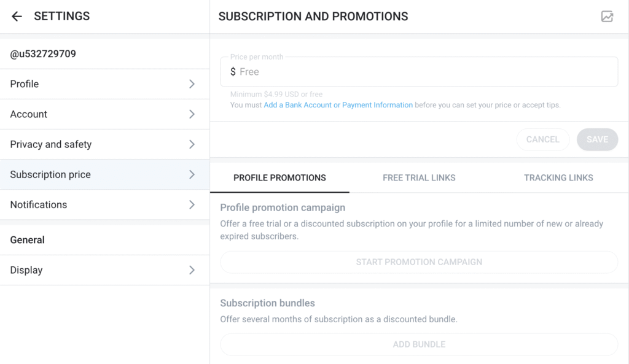Click the Add Bundle button
The height and width of the screenshot is (364, 629).
click(x=419, y=344)
